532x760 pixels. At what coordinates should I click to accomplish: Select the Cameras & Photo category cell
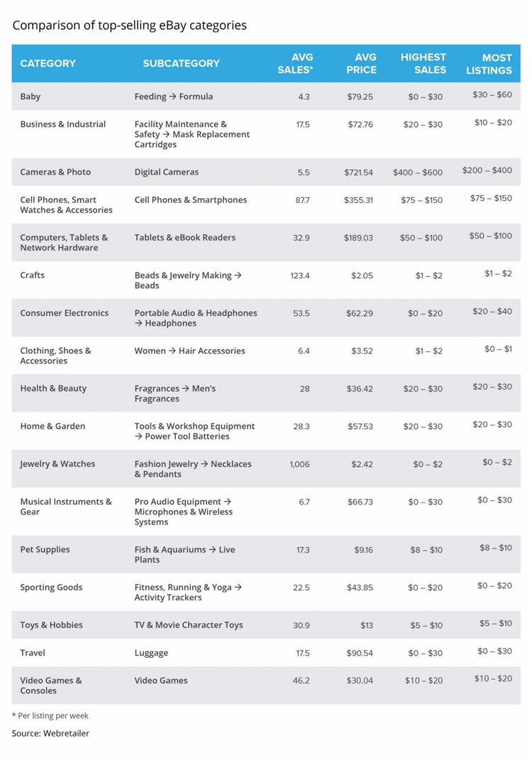pos(55,172)
